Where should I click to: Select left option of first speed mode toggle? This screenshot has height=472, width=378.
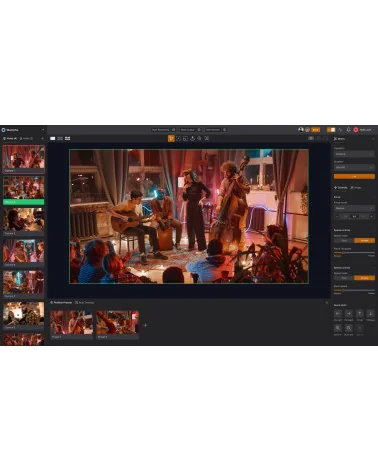(x=344, y=240)
